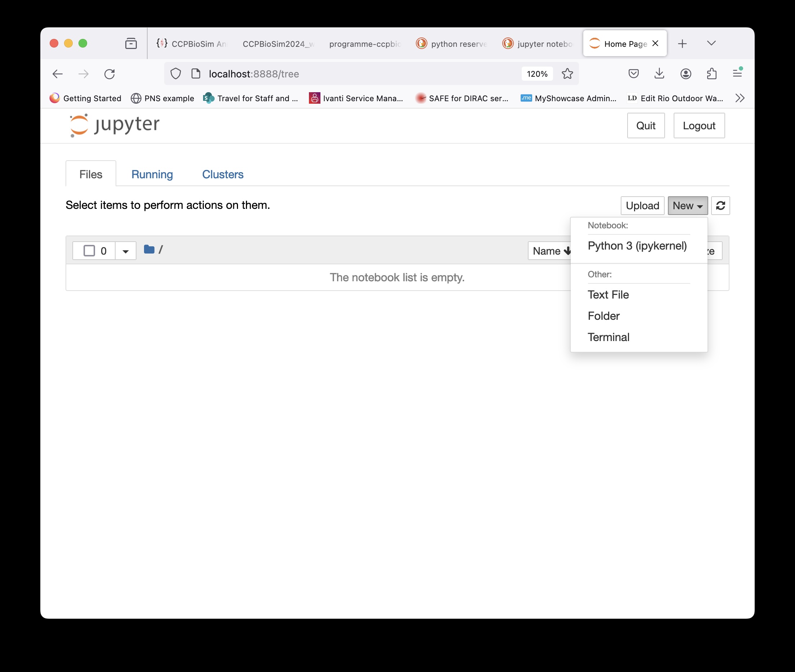Tick the select-all checkbox
The image size is (795, 672).
(89, 251)
